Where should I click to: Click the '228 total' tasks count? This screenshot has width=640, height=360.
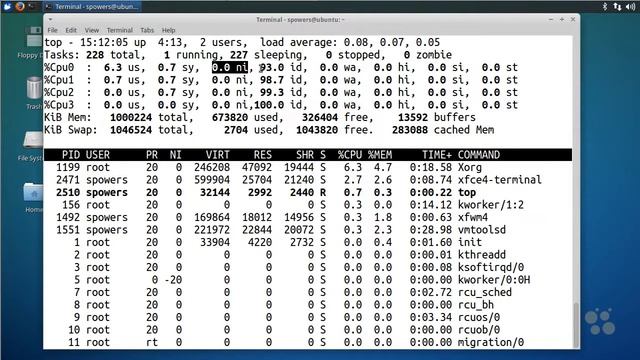point(113,55)
